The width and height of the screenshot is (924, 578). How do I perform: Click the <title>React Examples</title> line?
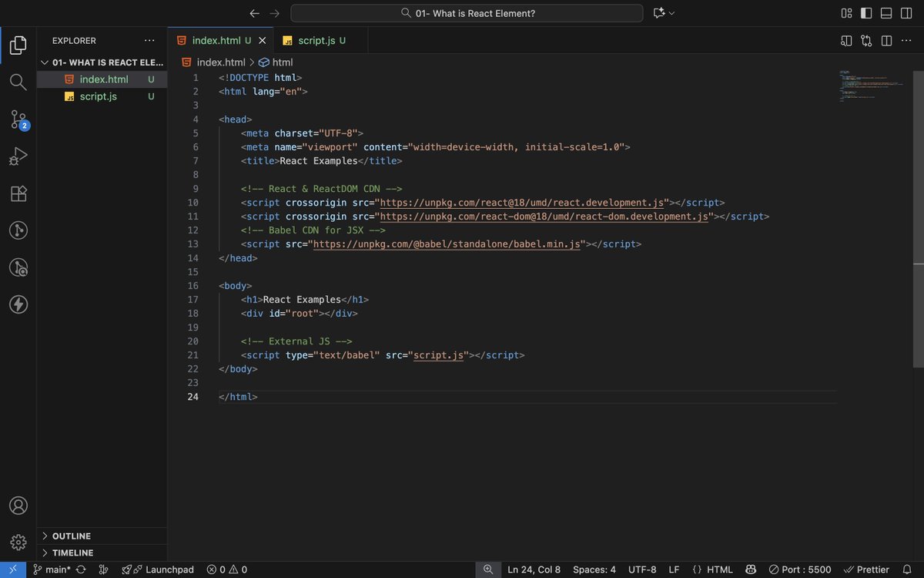pyautogui.click(x=322, y=161)
